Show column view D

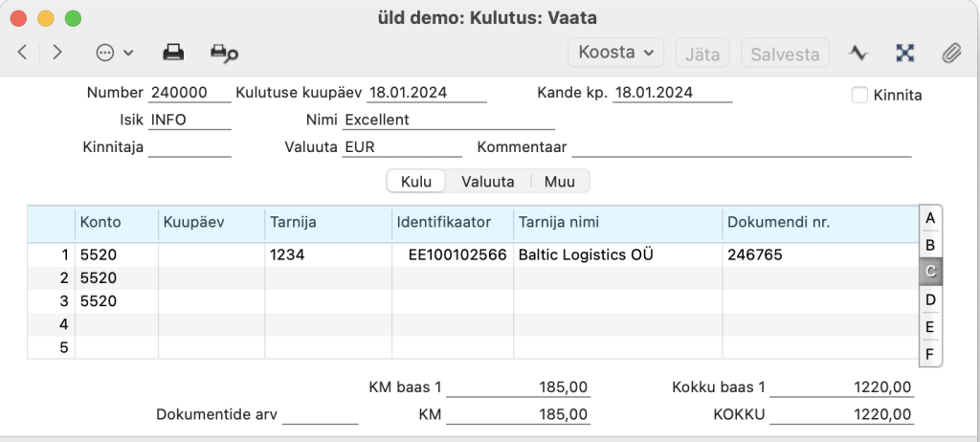[x=930, y=300]
